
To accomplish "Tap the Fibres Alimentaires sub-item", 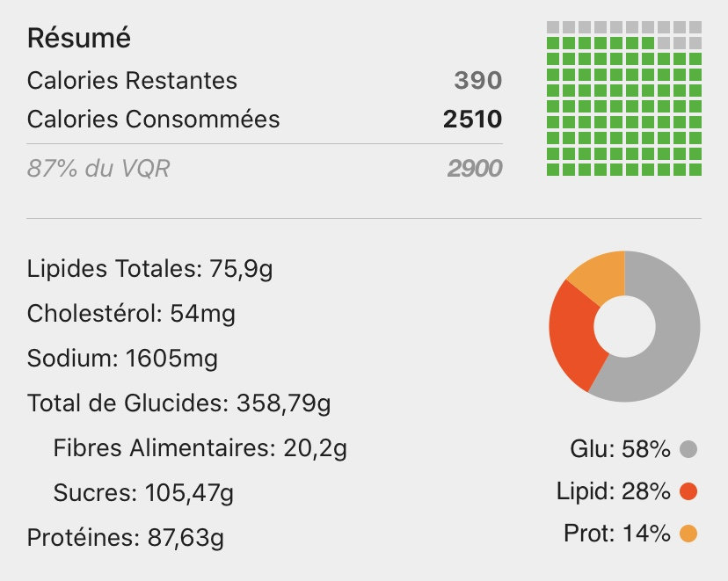I will pyautogui.click(x=200, y=449).
